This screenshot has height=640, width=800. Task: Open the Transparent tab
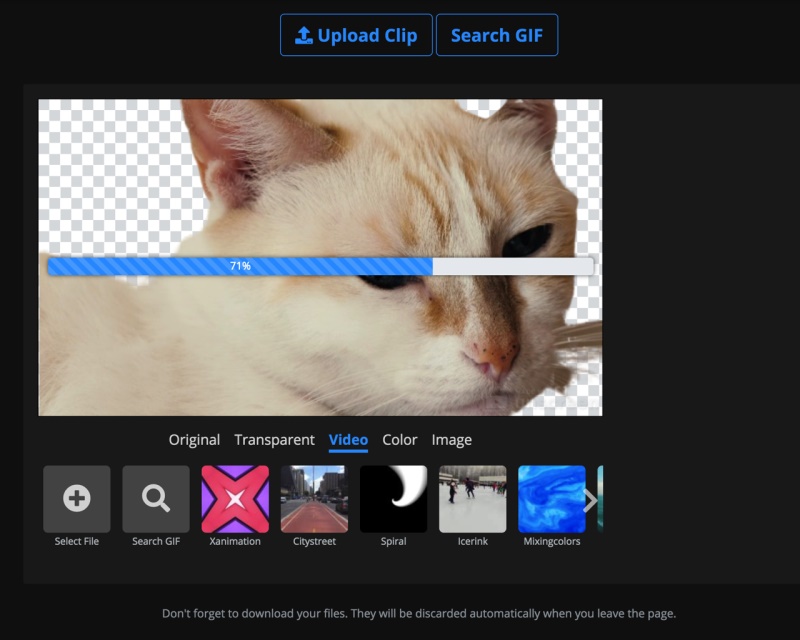click(274, 440)
